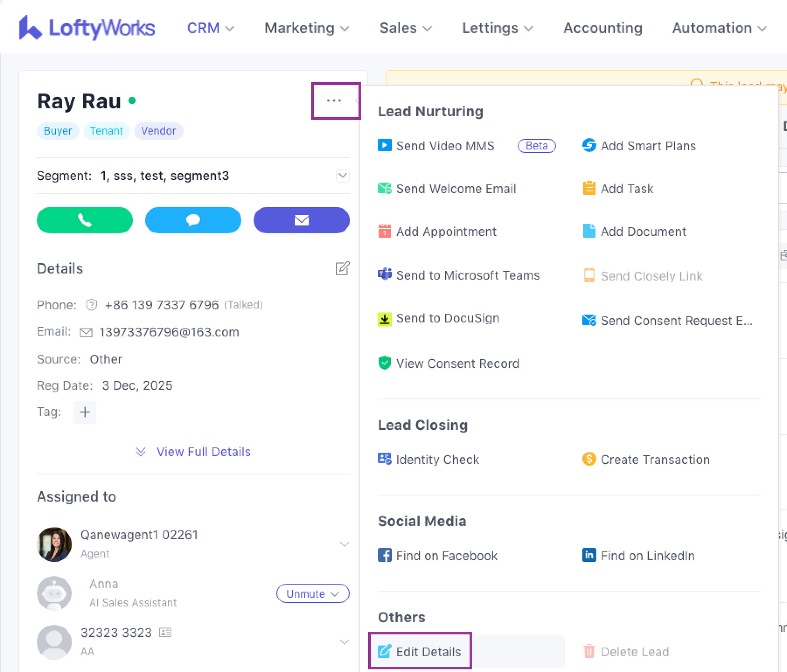This screenshot has width=787, height=672.
Task: Open Find on LinkedIn
Action: pyautogui.click(x=647, y=556)
